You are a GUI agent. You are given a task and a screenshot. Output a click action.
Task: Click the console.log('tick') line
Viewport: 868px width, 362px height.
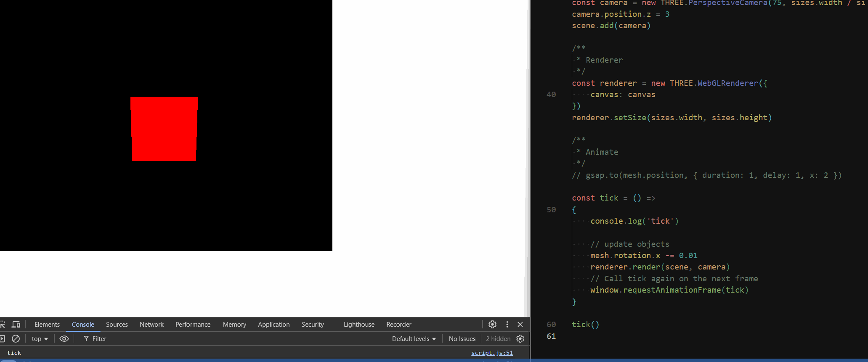tap(634, 221)
